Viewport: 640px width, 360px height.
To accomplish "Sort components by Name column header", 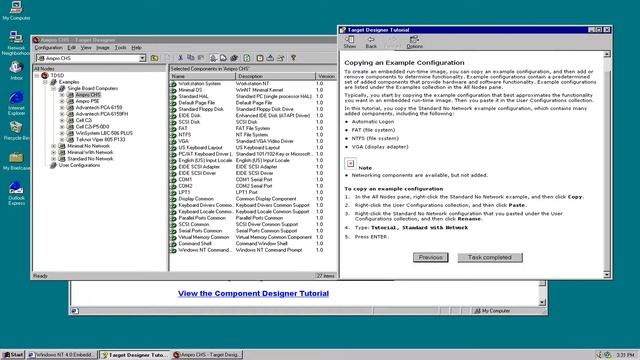I will (202, 76).
